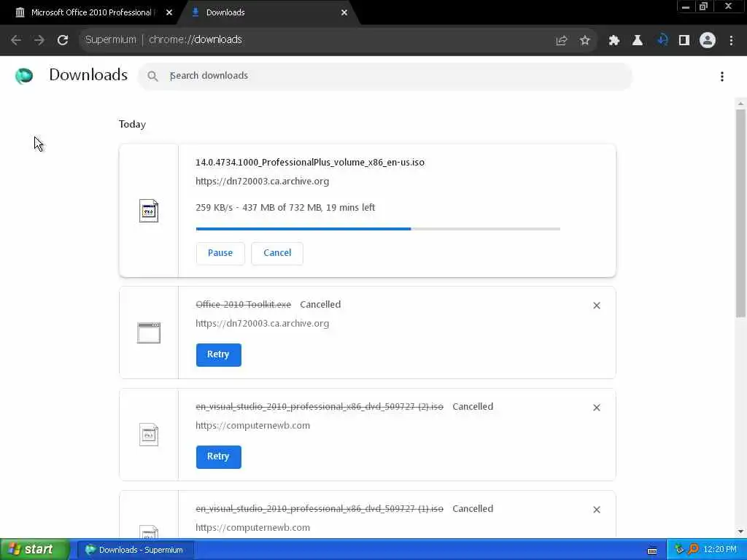Open the blue downloads toolbar icon
This screenshot has height=560, width=747.
pos(662,41)
